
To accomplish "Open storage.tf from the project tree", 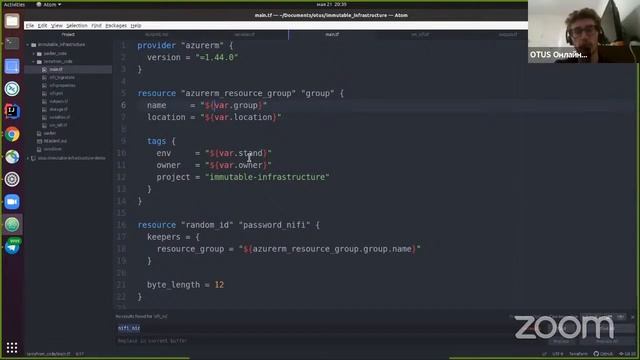I will pyautogui.click(x=58, y=109).
